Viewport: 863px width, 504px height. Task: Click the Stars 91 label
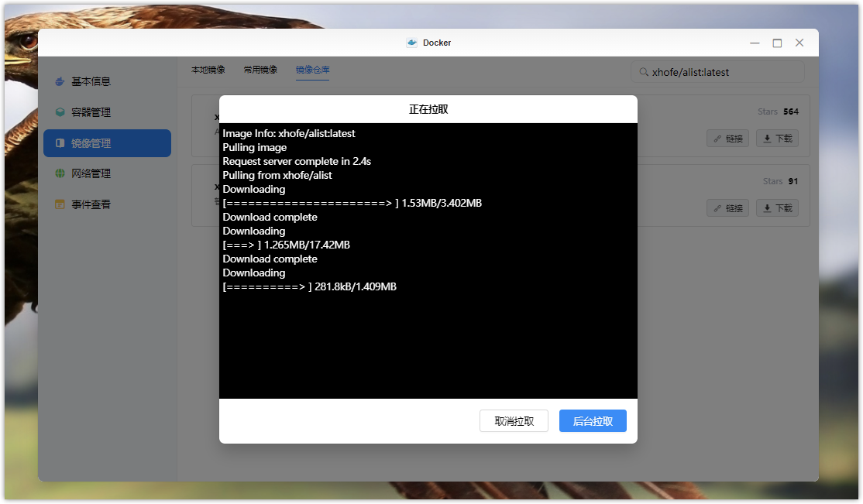(x=780, y=181)
